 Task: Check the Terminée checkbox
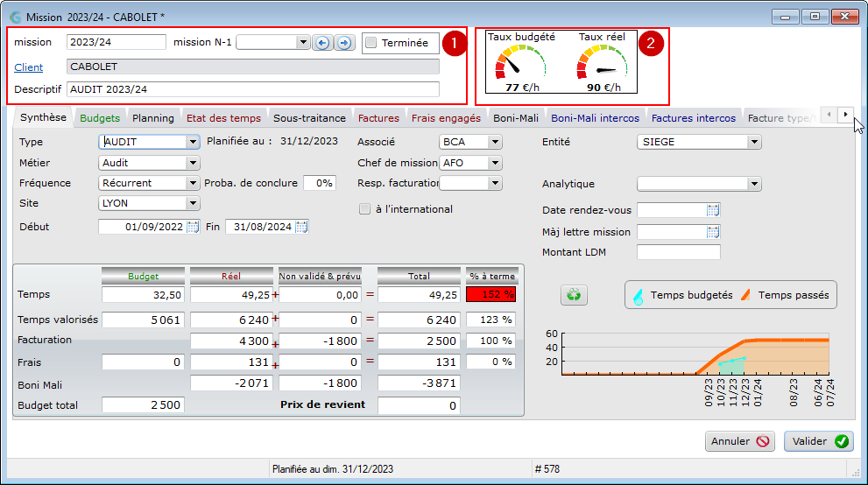pyautogui.click(x=371, y=43)
